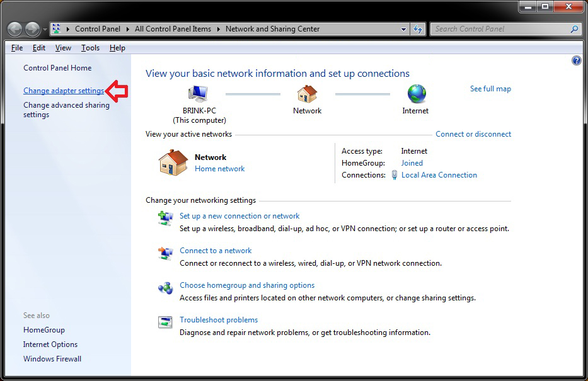Open the help question mark icon
Viewport: 588px width, 381px height.
pyautogui.click(x=577, y=60)
